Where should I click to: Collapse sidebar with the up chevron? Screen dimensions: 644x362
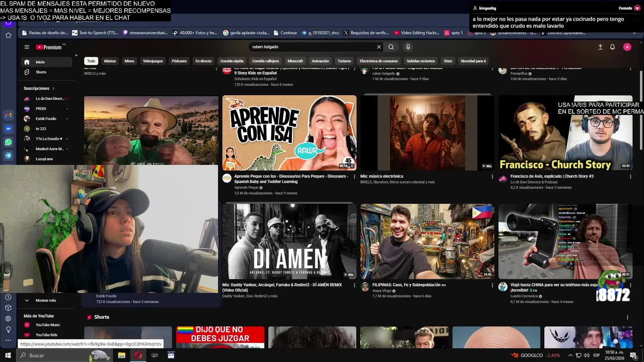click(x=76, y=55)
